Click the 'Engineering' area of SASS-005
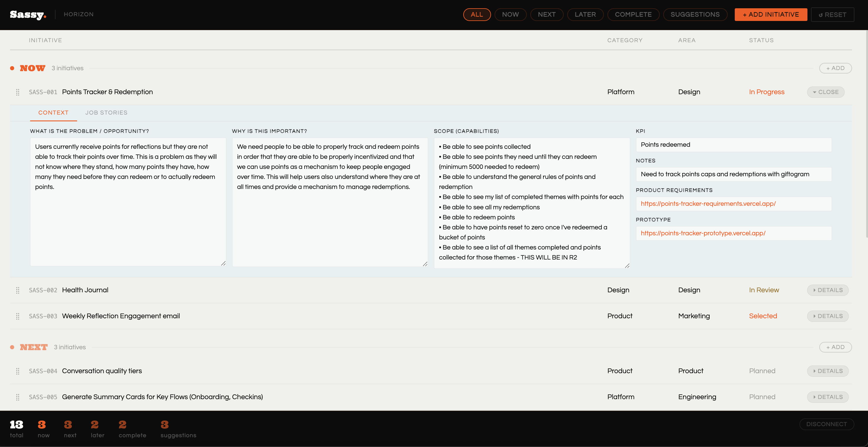The height and width of the screenshot is (447, 868). point(697,397)
